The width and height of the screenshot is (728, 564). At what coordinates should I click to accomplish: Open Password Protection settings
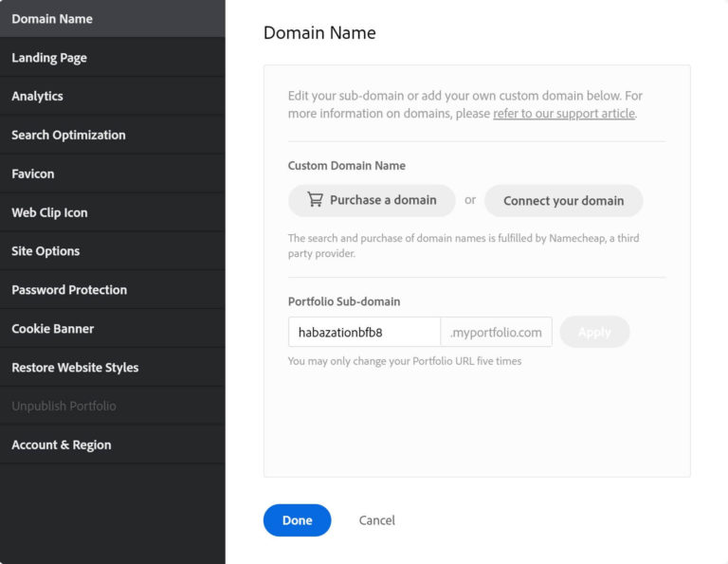click(x=113, y=290)
